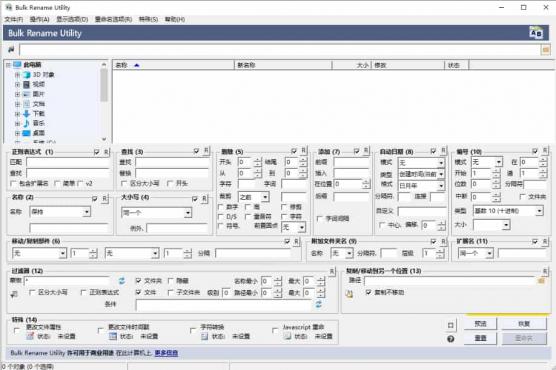Open the 操作(A) menu
This screenshot has width=556, height=370.
pos(39,19)
